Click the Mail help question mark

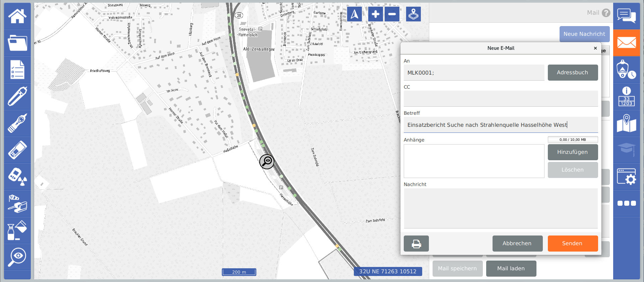[x=606, y=13]
